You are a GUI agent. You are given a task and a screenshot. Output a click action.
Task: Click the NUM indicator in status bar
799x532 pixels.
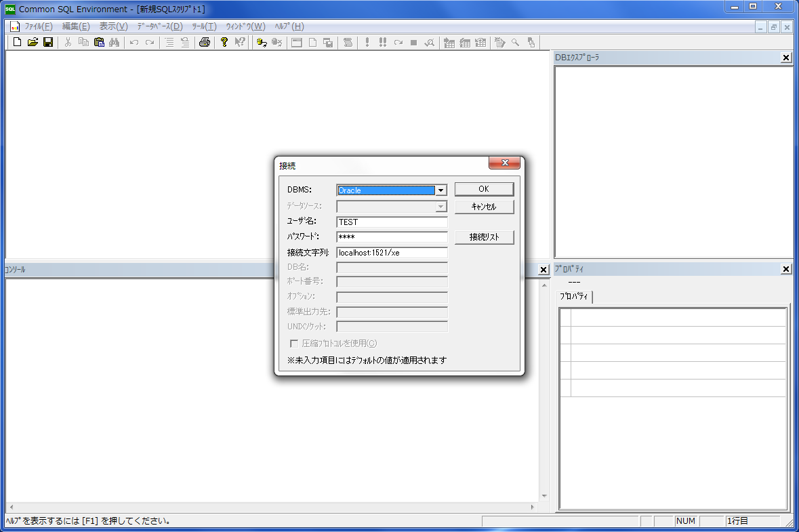pos(685,520)
